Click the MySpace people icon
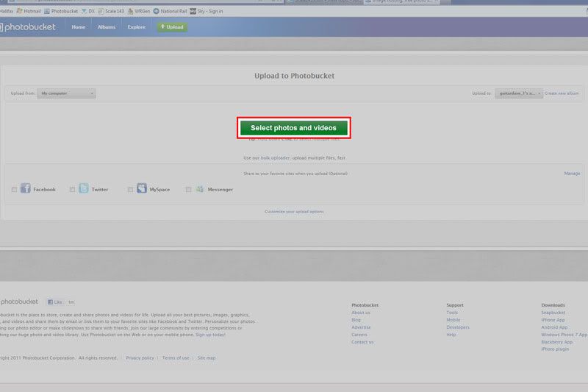The image size is (588, 392). (142, 188)
